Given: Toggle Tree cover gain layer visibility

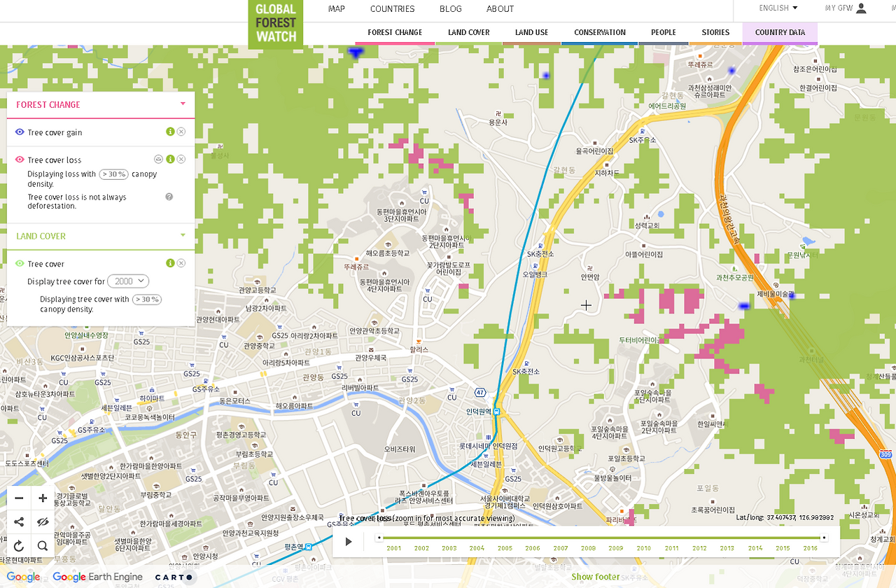Looking at the screenshot, I should point(20,132).
